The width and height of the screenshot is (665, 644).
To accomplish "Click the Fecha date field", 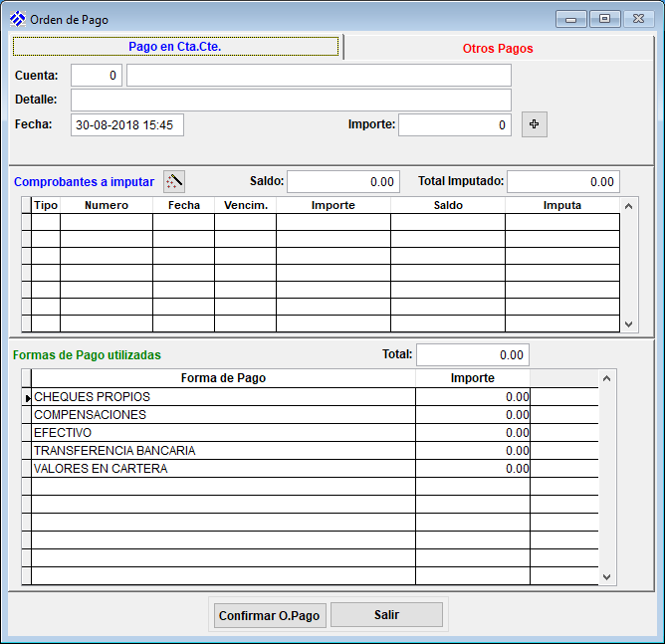I will [x=127, y=124].
